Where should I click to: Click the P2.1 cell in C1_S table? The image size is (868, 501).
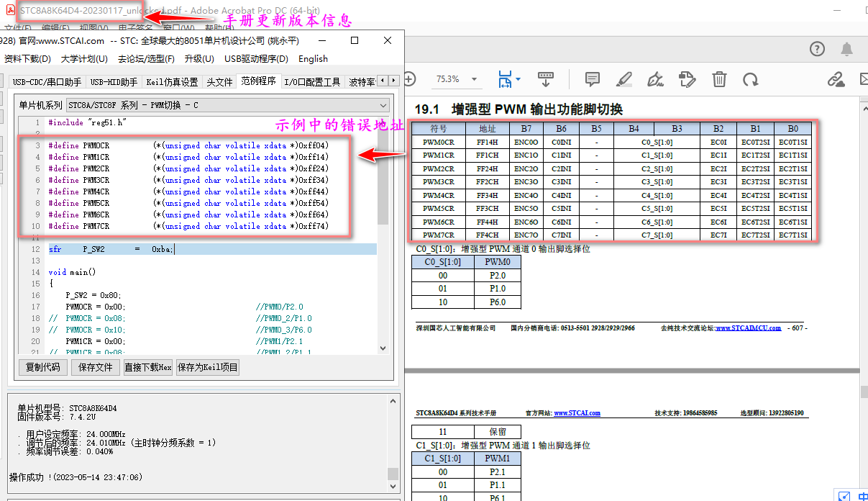click(498, 472)
